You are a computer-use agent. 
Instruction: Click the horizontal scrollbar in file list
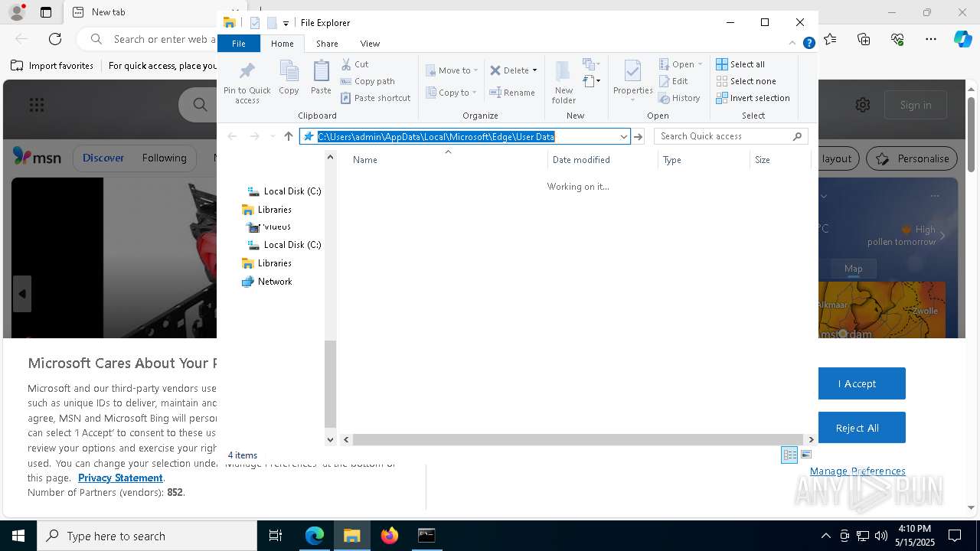coord(578,439)
